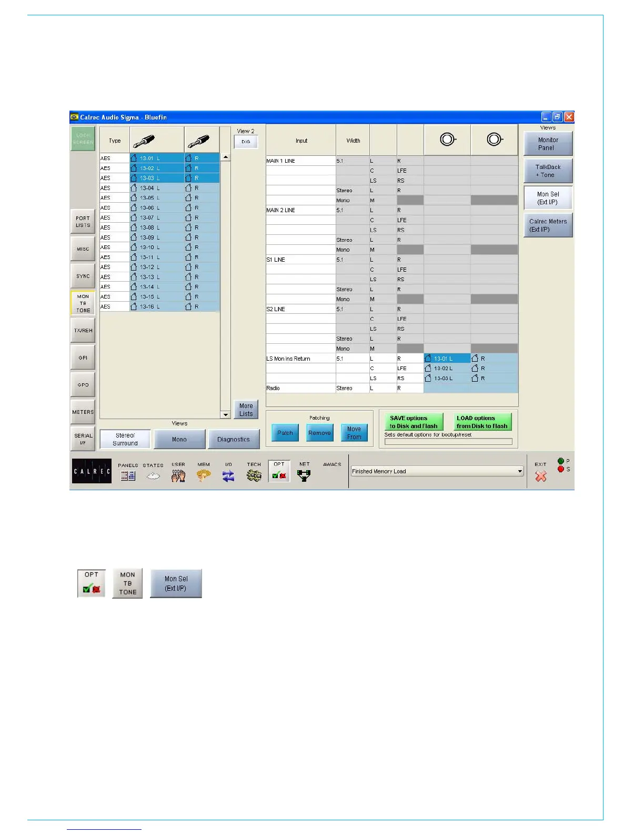Screen dimensions: 644x834
Task: Open the AWACS item in bottom toolbar
Action: (332, 465)
